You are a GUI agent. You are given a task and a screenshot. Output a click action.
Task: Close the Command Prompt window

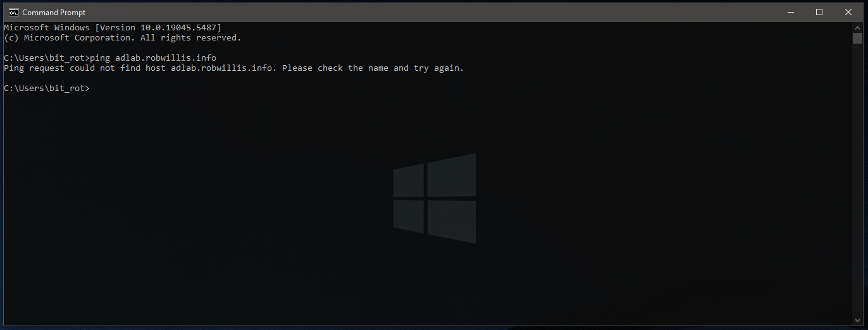pos(848,12)
